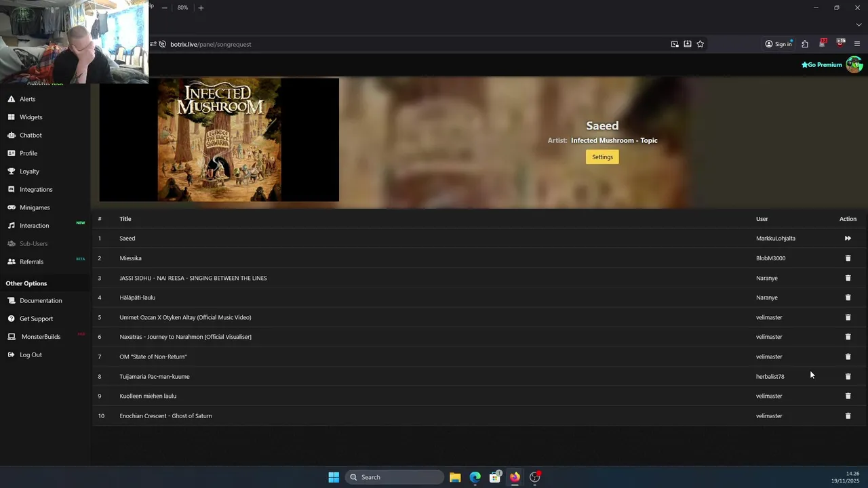The width and height of the screenshot is (868, 488).
Task: Click the Go Premium link
Action: (821, 65)
